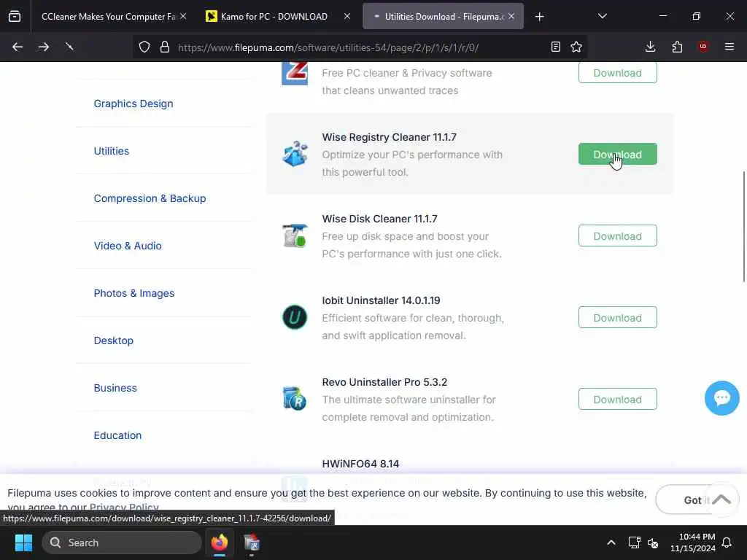Open Utilities category in sidebar

(x=112, y=151)
